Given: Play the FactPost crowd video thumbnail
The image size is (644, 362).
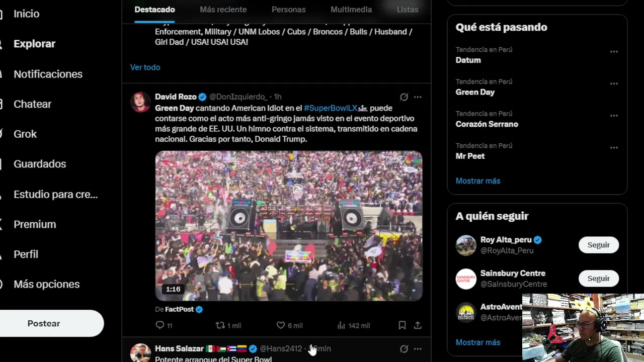Looking at the screenshot, I should [x=289, y=226].
